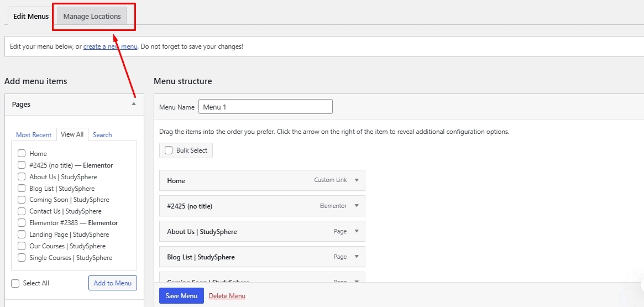644x307 pixels.
Task: Edit the Menu Name input field
Action: 265,107
